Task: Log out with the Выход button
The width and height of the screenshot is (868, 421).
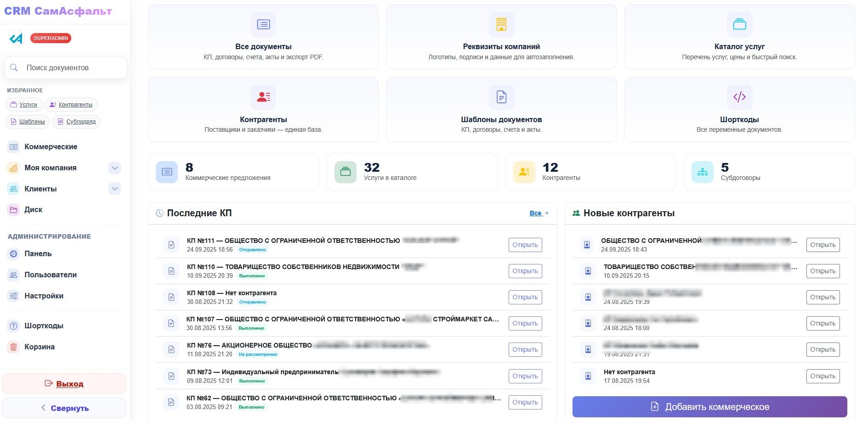Action: click(64, 383)
